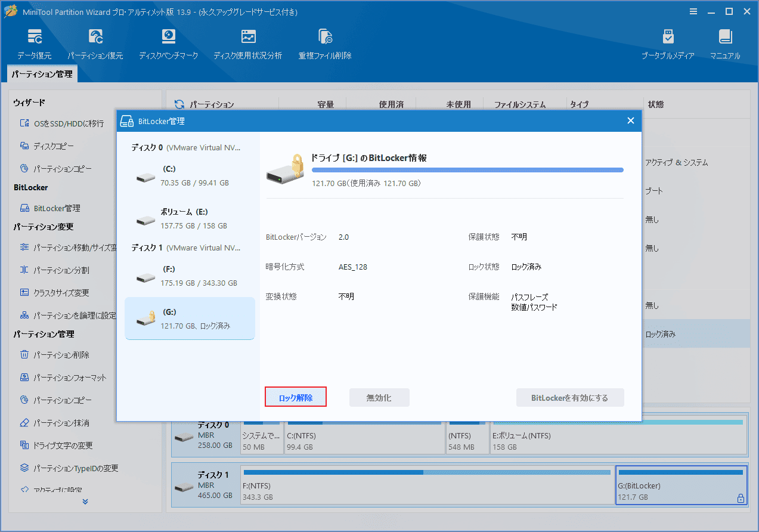Screen dimensions: 759x532
Task: Open 重複ファイル削除 tool
Action: click(x=325, y=44)
